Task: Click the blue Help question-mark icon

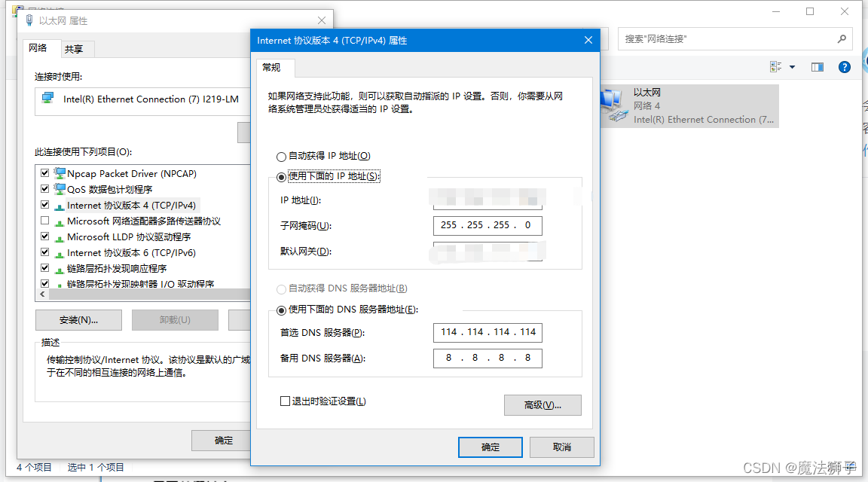Action: [844, 66]
